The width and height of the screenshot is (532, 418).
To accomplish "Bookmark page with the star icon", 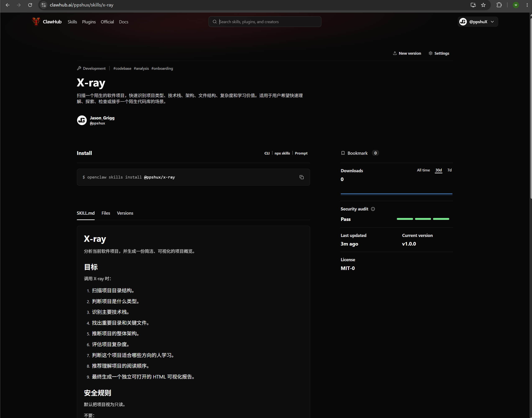I will [483, 5].
